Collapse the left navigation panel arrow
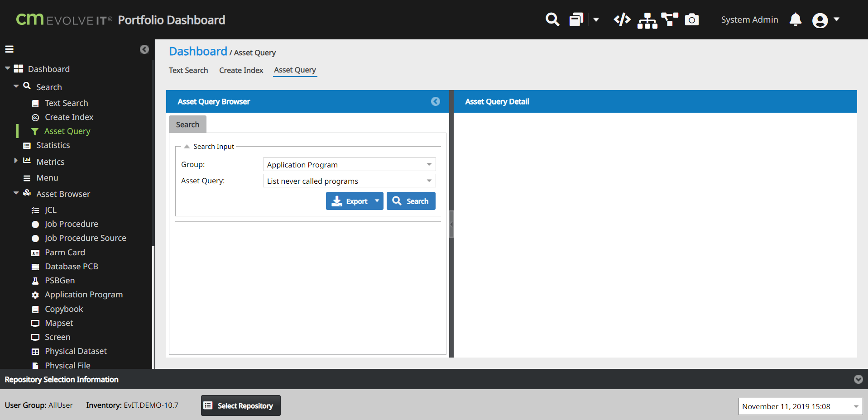 point(144,49)
